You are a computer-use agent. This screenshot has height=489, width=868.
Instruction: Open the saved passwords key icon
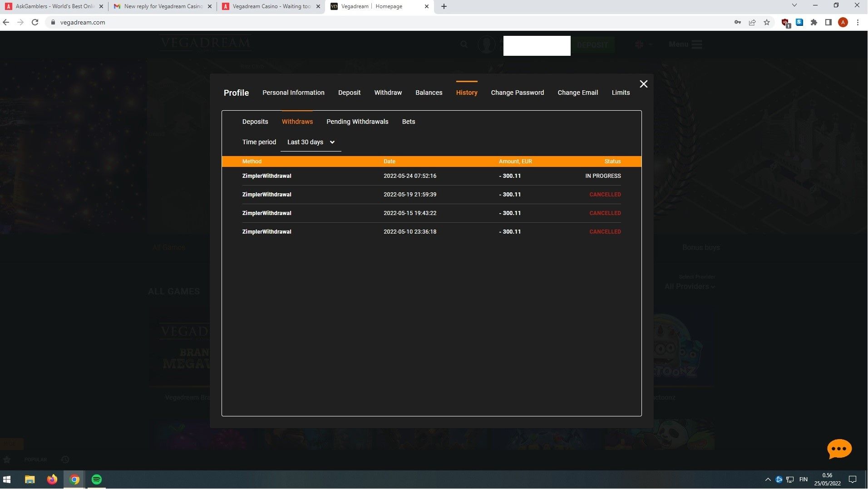pos(738,22)
